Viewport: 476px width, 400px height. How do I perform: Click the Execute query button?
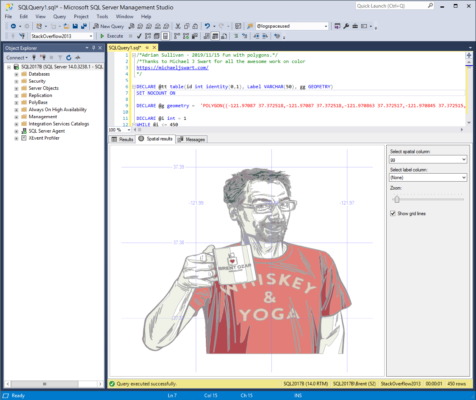tap(112, 36)
